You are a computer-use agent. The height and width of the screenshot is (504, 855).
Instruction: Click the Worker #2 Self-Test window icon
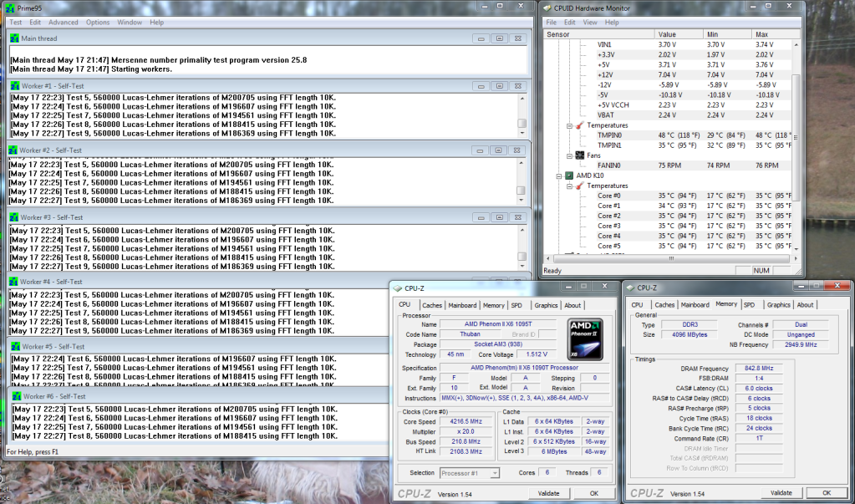13,150
